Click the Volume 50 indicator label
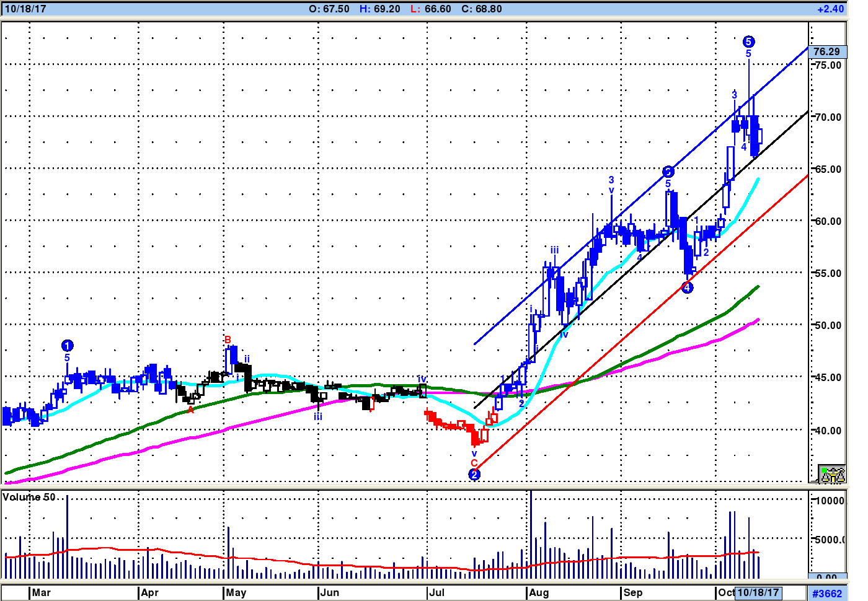 point(29,497)
